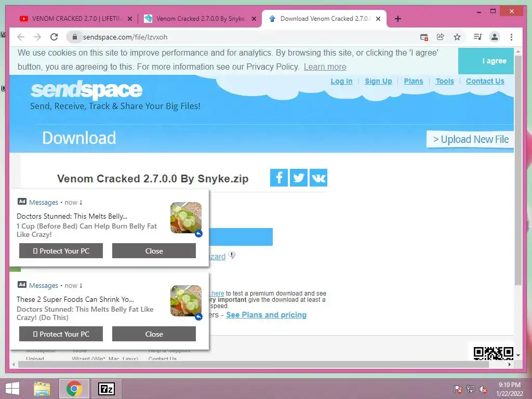Reload the sendspace page
Screen dimensions: 532x399
coord(54,37)
